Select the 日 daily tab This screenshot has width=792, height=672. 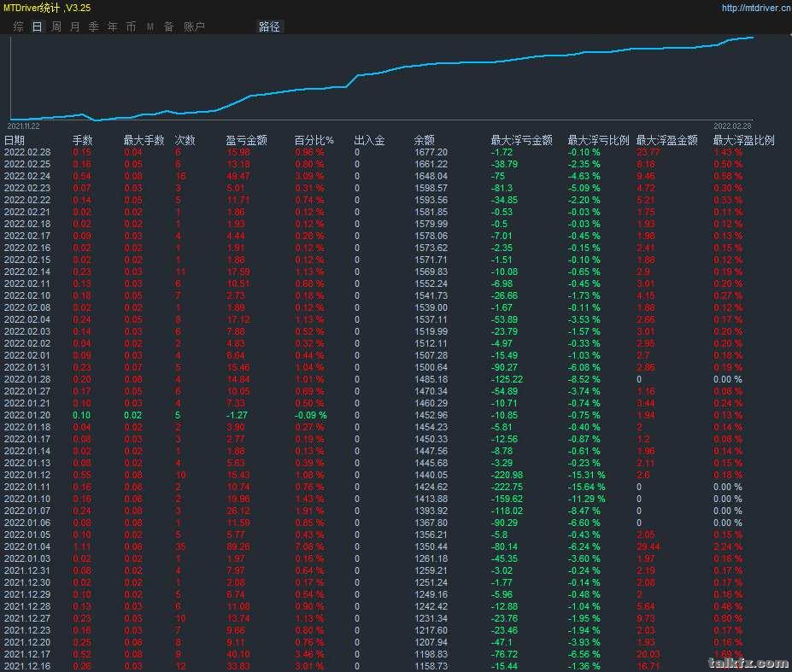point(38,26)
